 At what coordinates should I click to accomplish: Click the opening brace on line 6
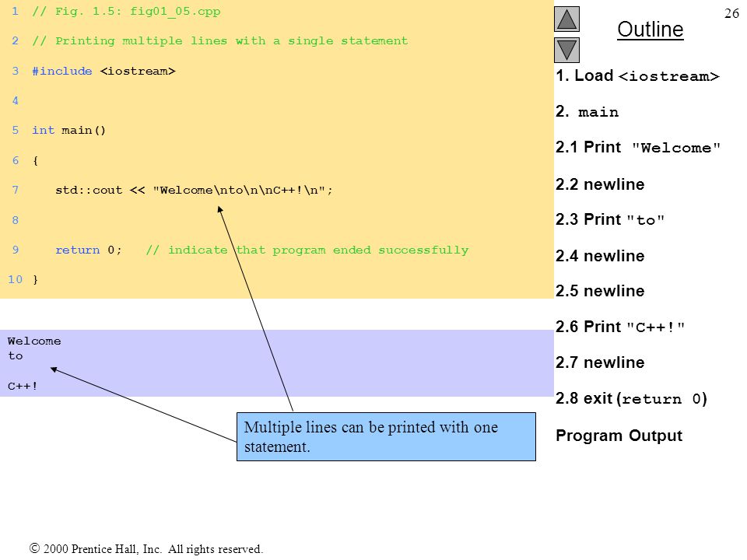[x=35, y=160]
